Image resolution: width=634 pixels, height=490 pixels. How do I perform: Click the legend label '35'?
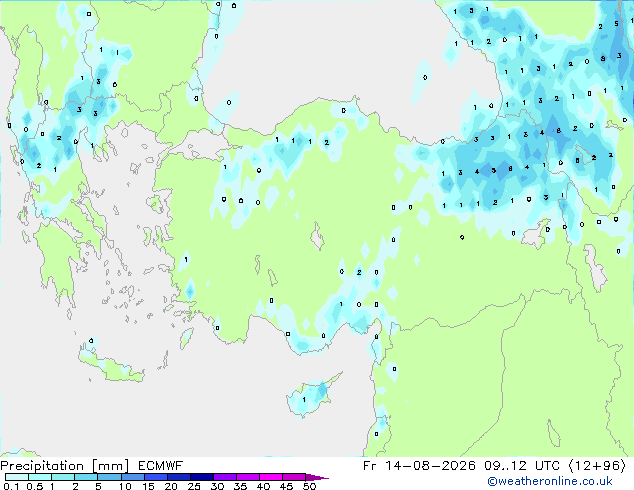(x=240, y=486)
